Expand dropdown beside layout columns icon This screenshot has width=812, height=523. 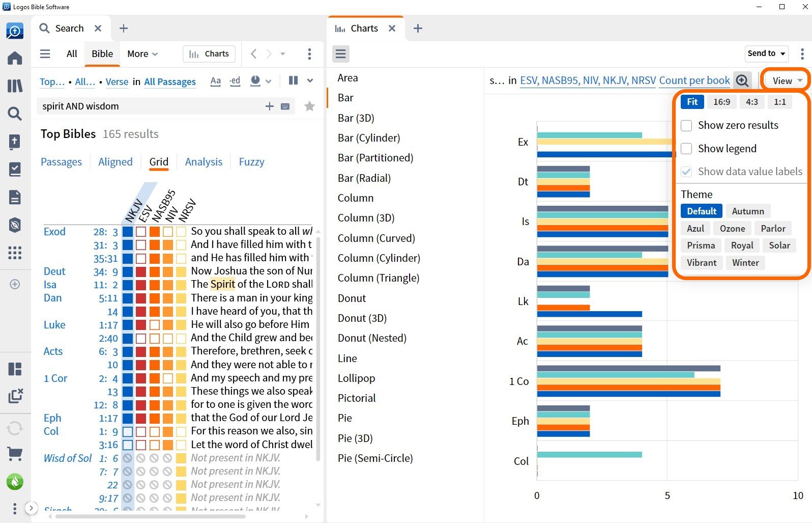coord(310,80)
